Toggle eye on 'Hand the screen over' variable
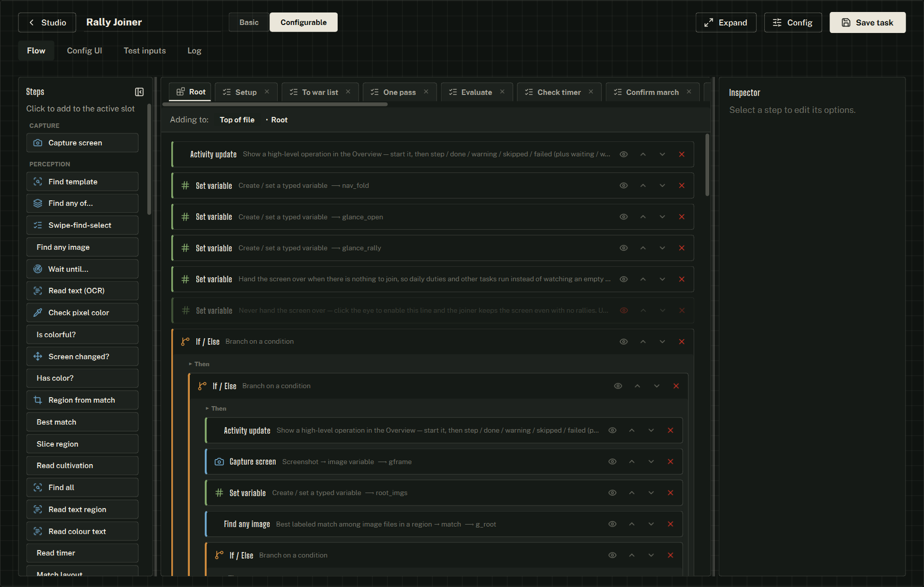Screen dimensions: 924x587 tap(624, 279)
